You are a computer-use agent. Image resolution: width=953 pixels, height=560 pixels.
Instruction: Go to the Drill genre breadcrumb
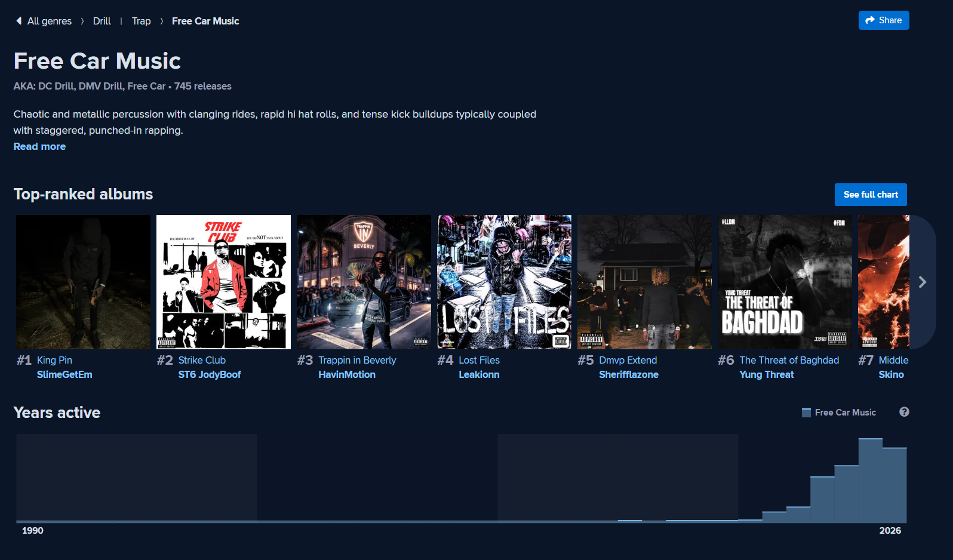102,21
